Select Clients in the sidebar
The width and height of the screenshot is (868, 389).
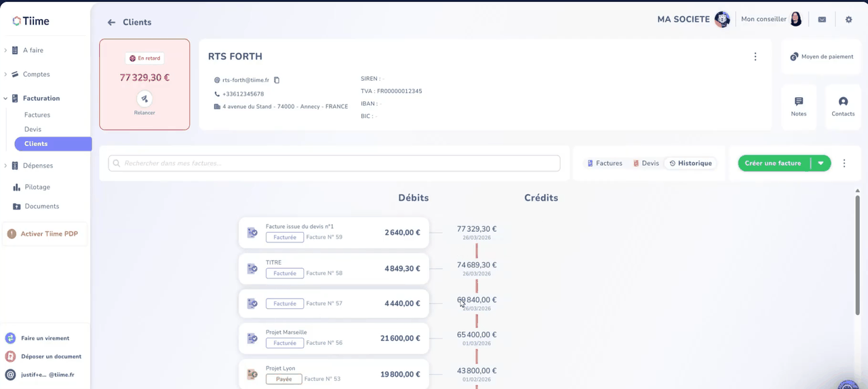click(53, 144)
